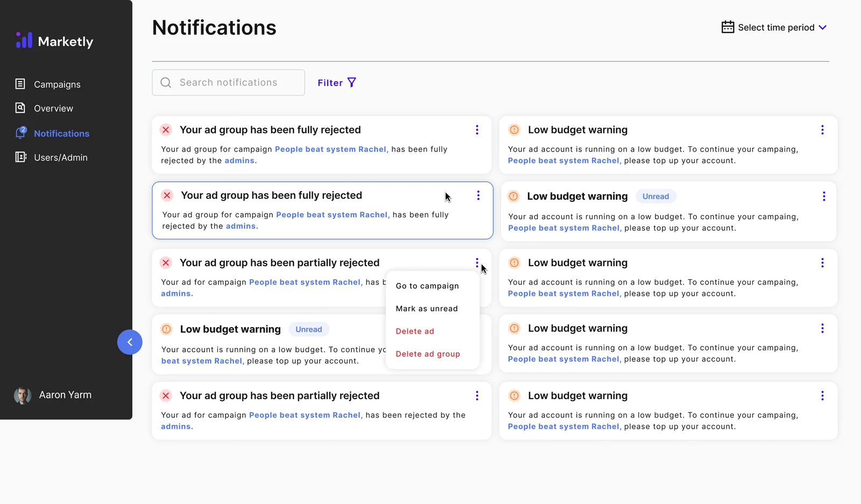Click warning icon on top-right Low budget card
The image size is (861, 504).
(x=514, y=130)
